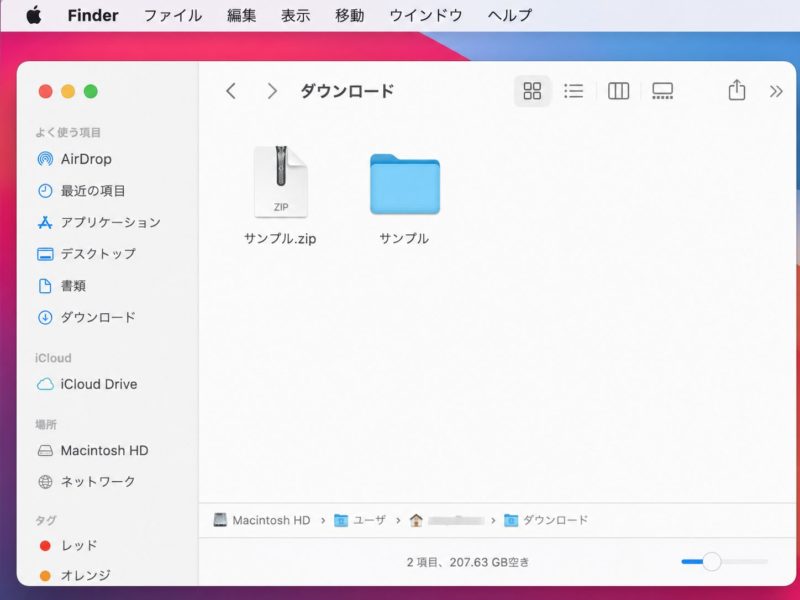Click the よく使う項目 section header
Image resolution: width=800 pixels, height=600 pixels.
point(68,133)
